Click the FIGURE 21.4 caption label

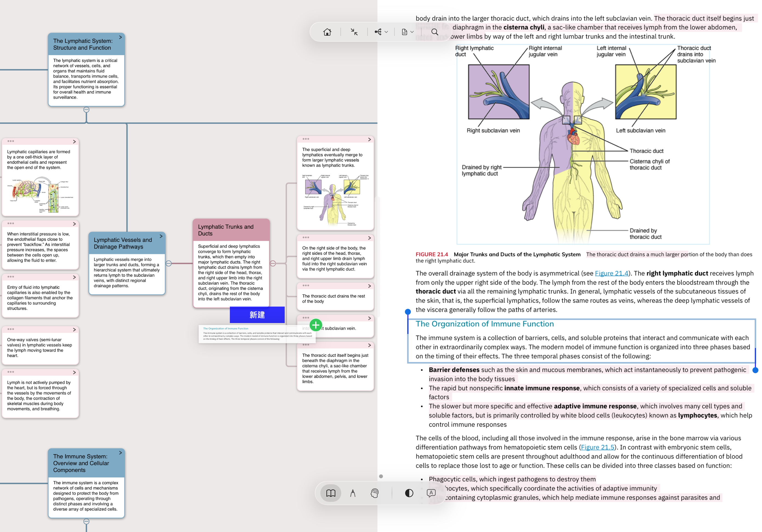pos(431,254)
